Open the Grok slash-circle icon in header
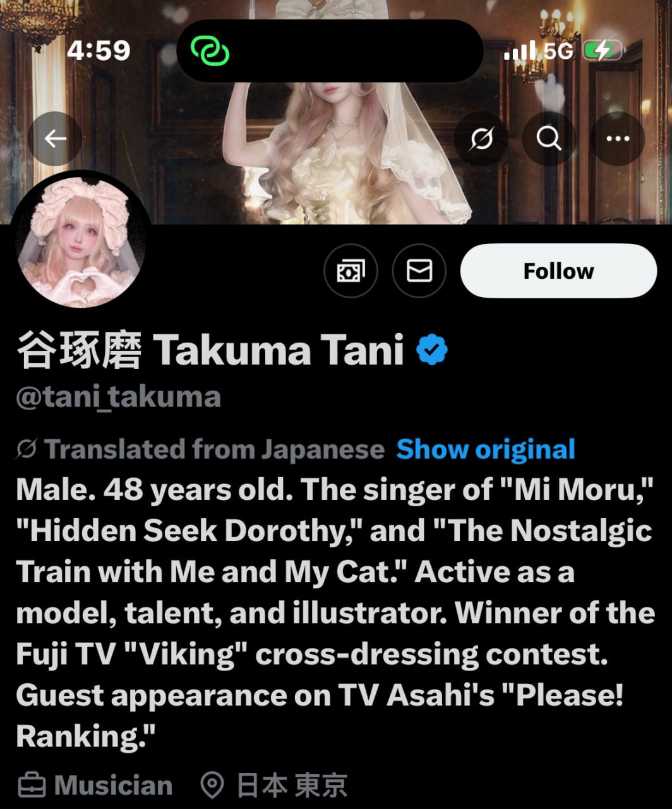This screenshot has width=672, height=809. 481,138
